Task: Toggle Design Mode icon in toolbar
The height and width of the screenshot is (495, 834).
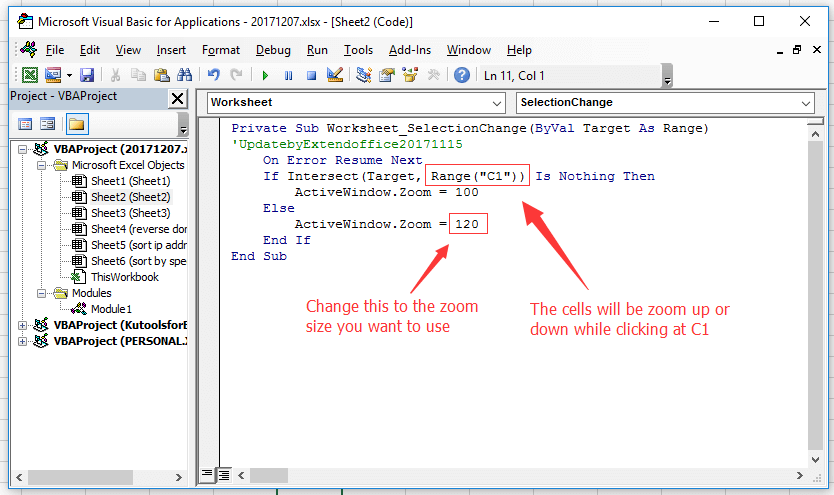Action: pyautogui.click(x=335, y=75)
